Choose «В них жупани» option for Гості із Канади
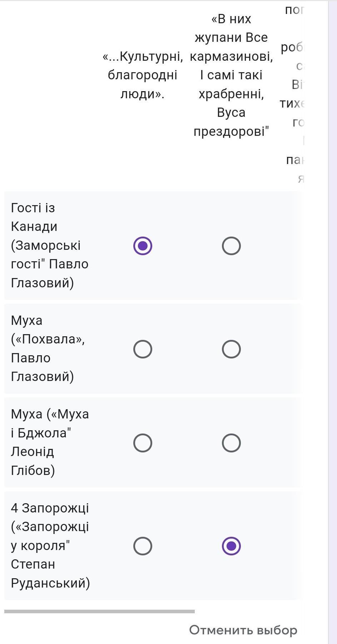This screenshot has width=337, height=644. pos(231,246)
